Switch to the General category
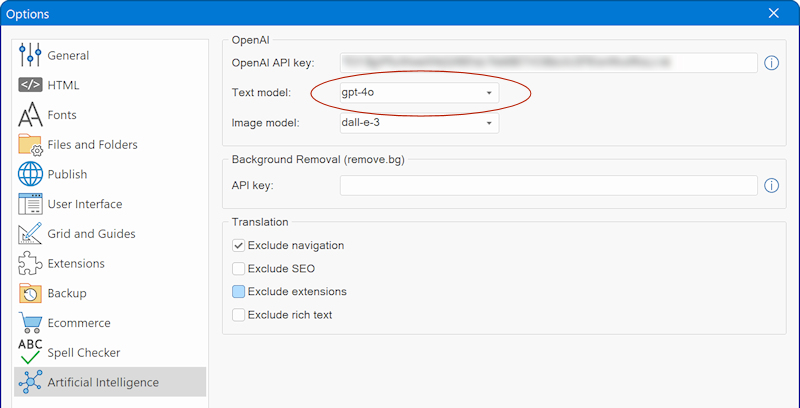Image resolution: width=800 pixels, height=408 pixels. tap(110, 55)
